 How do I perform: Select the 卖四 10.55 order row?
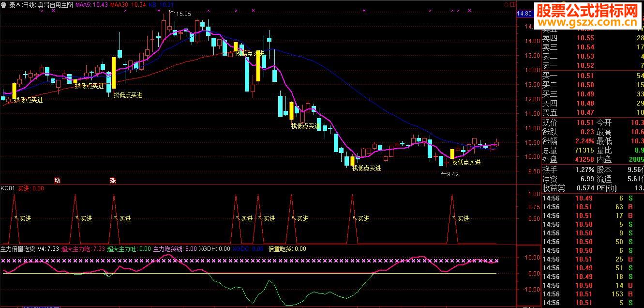[592, 38]
